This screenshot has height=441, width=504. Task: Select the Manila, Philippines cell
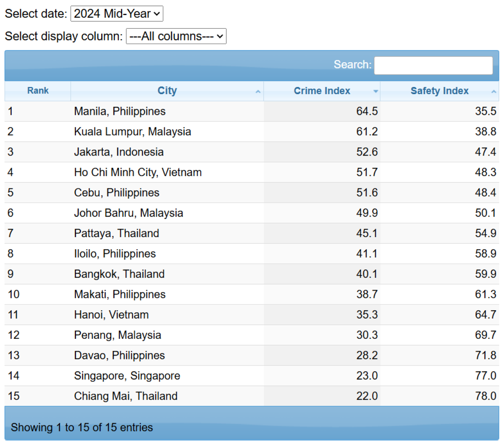pos(167,111)
